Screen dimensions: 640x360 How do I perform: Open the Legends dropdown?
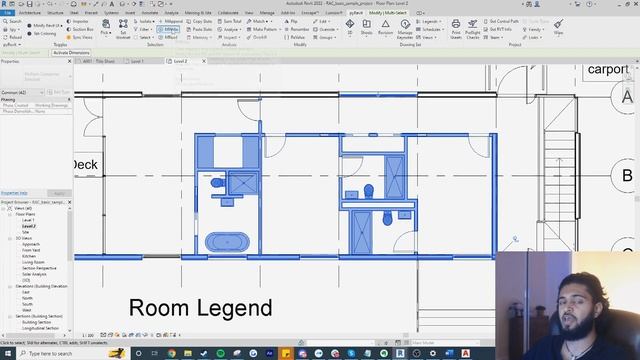click(x=428, y=21)
